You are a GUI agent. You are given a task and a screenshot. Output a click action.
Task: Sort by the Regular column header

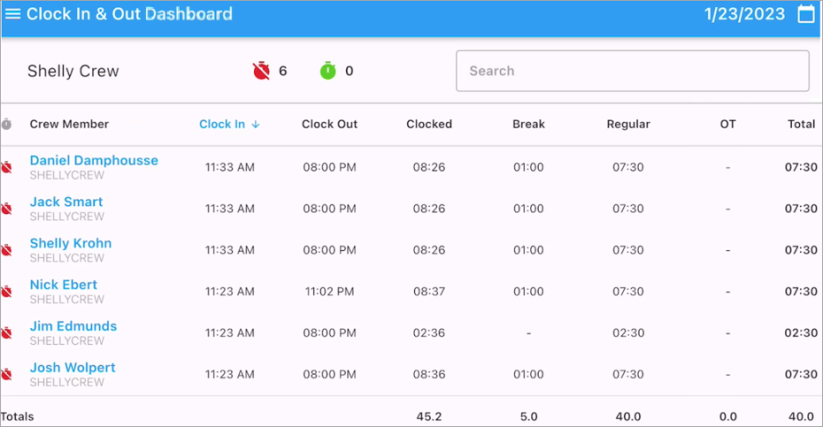(x=628, y=124)
